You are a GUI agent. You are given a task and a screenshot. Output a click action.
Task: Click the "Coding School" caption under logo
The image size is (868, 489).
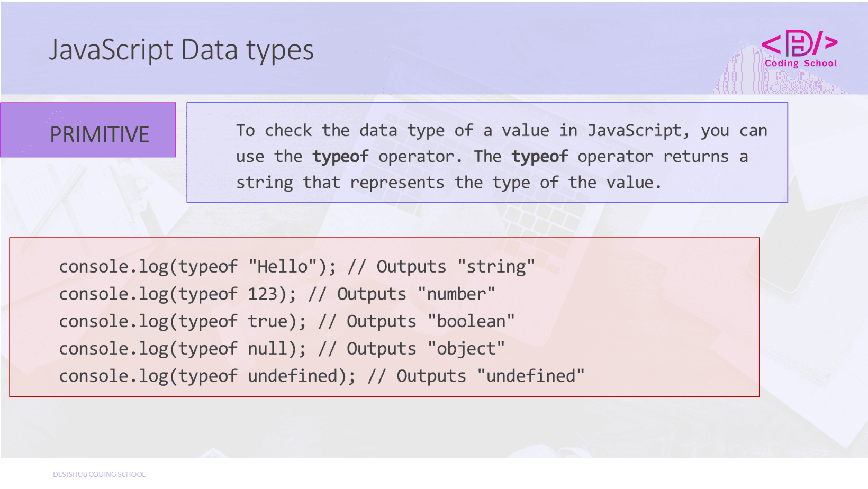pos(800,64)
